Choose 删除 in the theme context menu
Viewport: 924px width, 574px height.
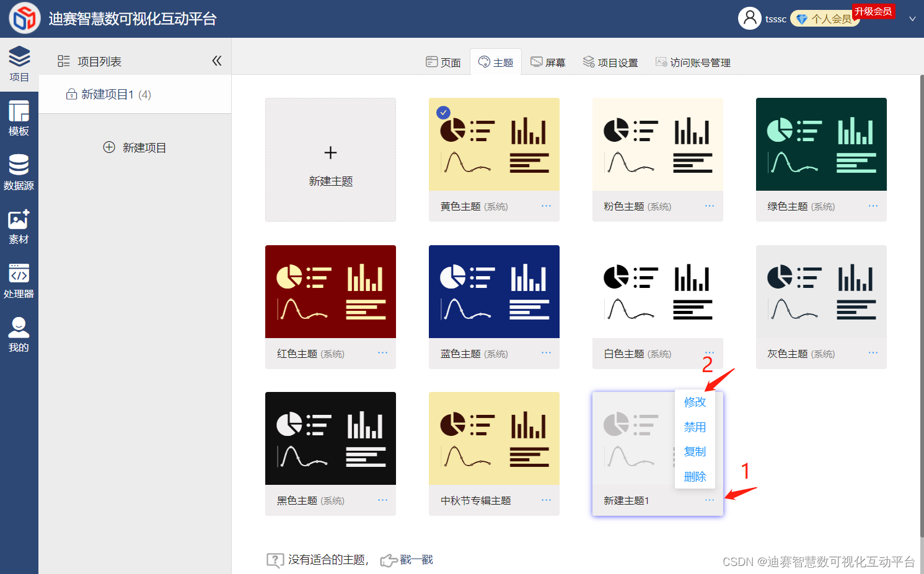click(x=695, y=476)
